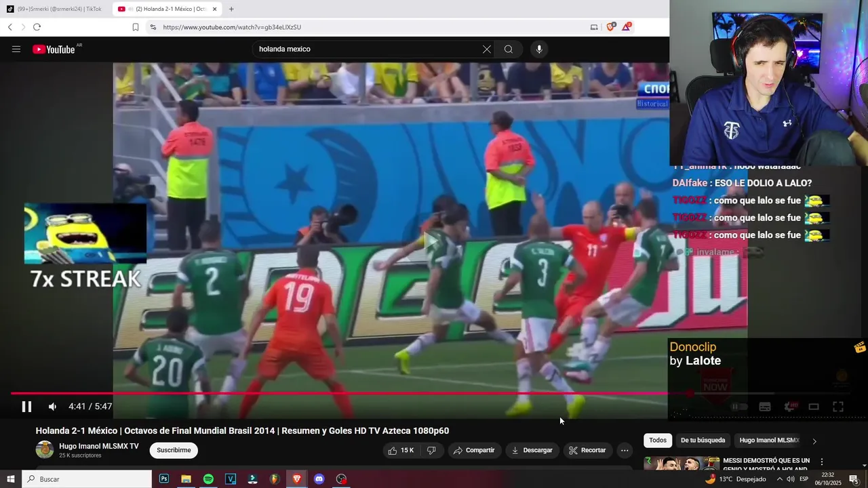The height and width of the screenshot is (488, 868).
Task: Open the Messi recommended video thumbnail
Action: 682,464
